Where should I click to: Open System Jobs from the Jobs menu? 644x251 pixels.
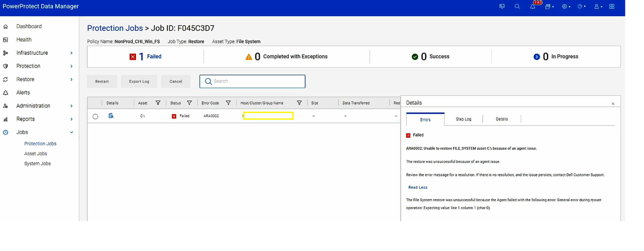(x=37, y=163)
